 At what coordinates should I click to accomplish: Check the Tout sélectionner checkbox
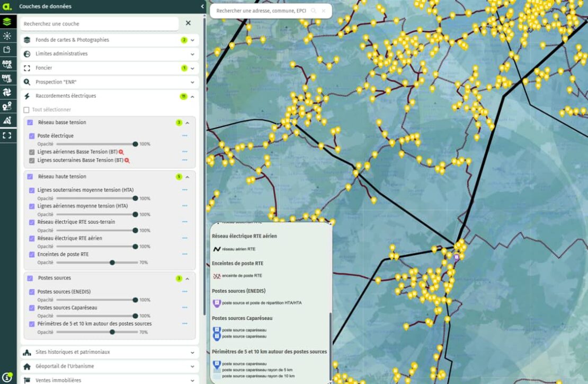(26, 110)
